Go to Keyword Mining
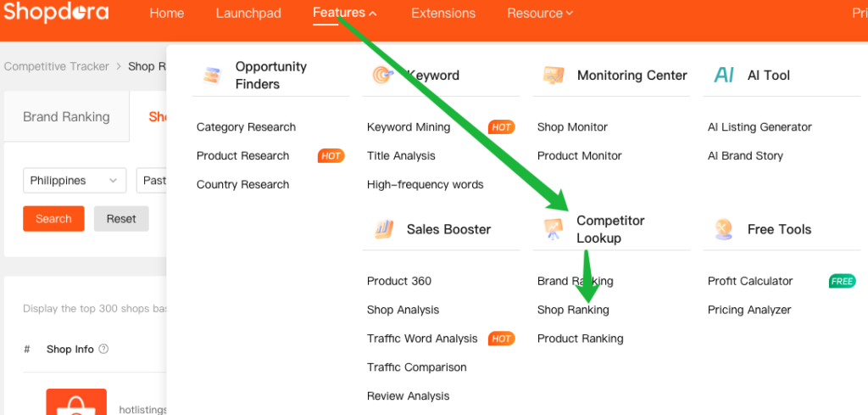This screenshot has height=415, width=868. click(409, 127)
